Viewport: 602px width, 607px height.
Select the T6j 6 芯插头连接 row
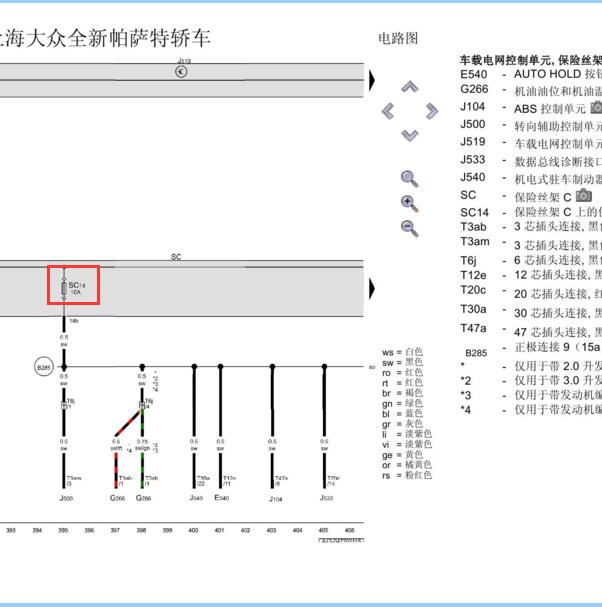pos(531,260)
